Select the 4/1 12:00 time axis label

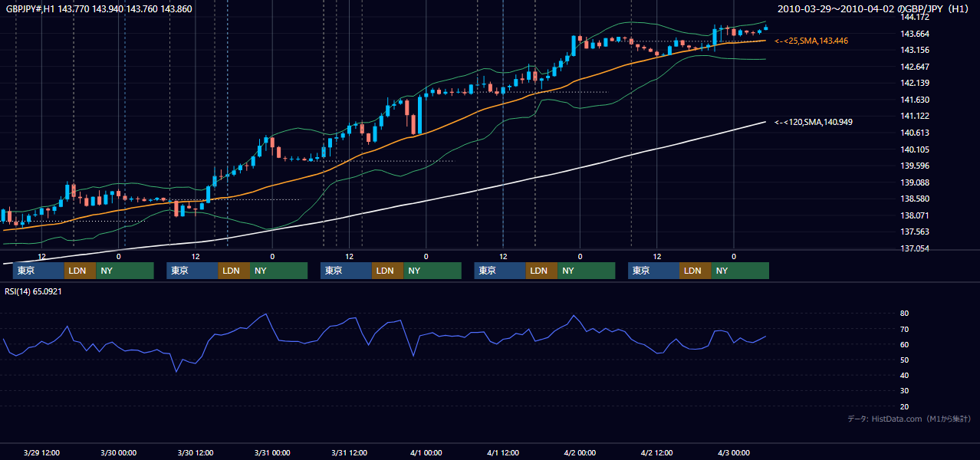coord(502,452)
